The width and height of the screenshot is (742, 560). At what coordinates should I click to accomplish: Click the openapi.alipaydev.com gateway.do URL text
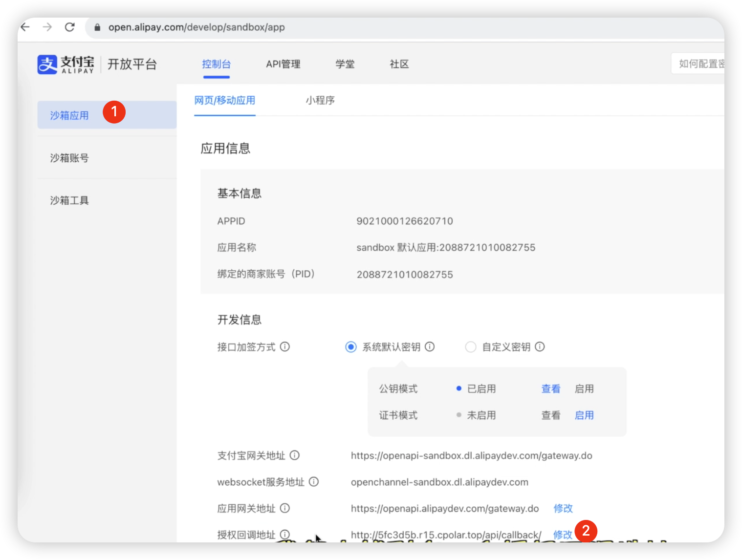pos(445,508)
